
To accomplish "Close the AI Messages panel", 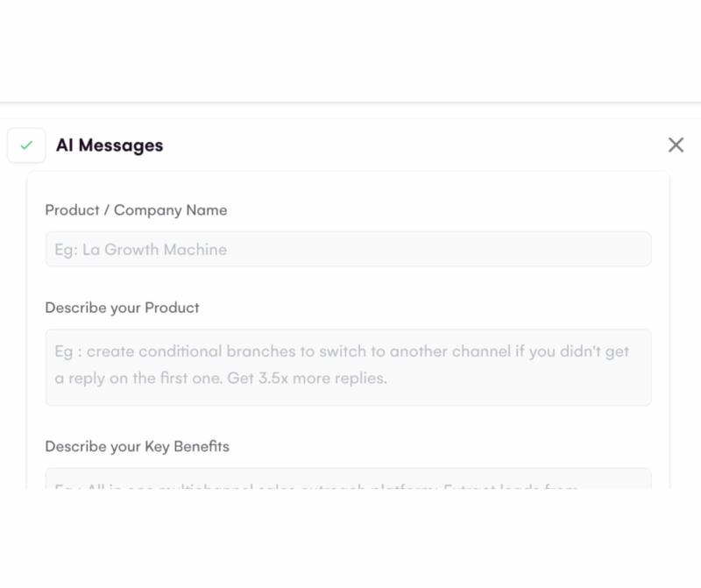I will coord(676,145).
